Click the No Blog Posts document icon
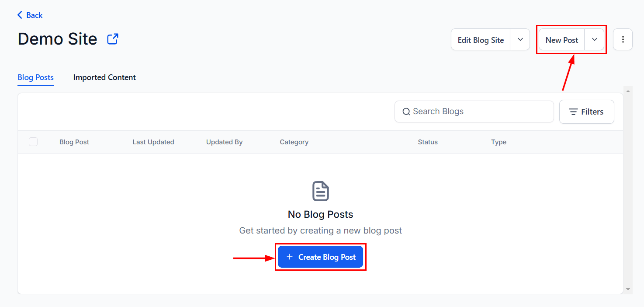The height and width of the screenshot is (307, 644). click(321, 192)
